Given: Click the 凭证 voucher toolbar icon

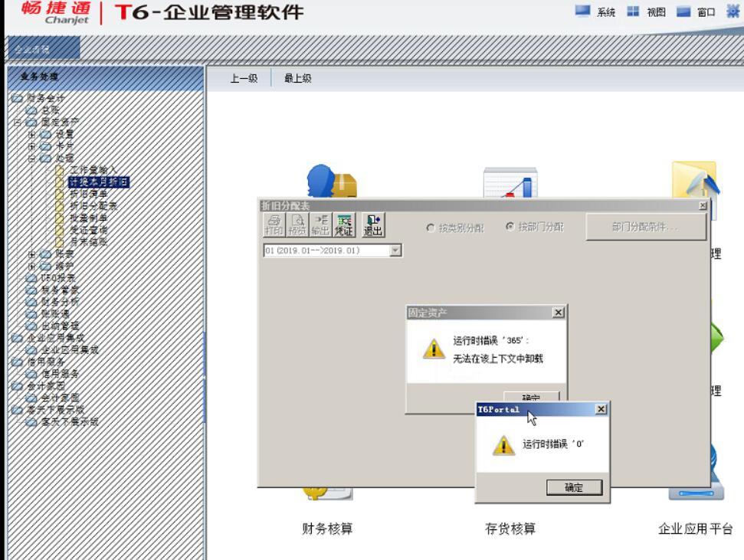Looking at the screenshot, I should pos(344,225).
